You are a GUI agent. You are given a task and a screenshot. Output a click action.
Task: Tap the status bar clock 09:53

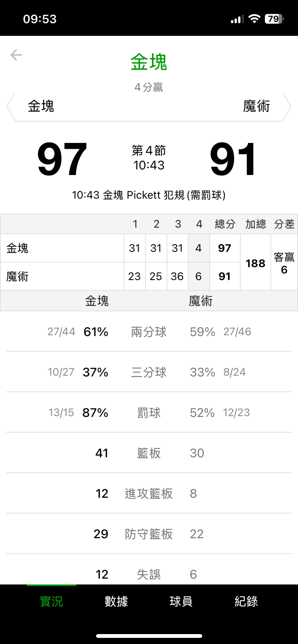(40, 19)
